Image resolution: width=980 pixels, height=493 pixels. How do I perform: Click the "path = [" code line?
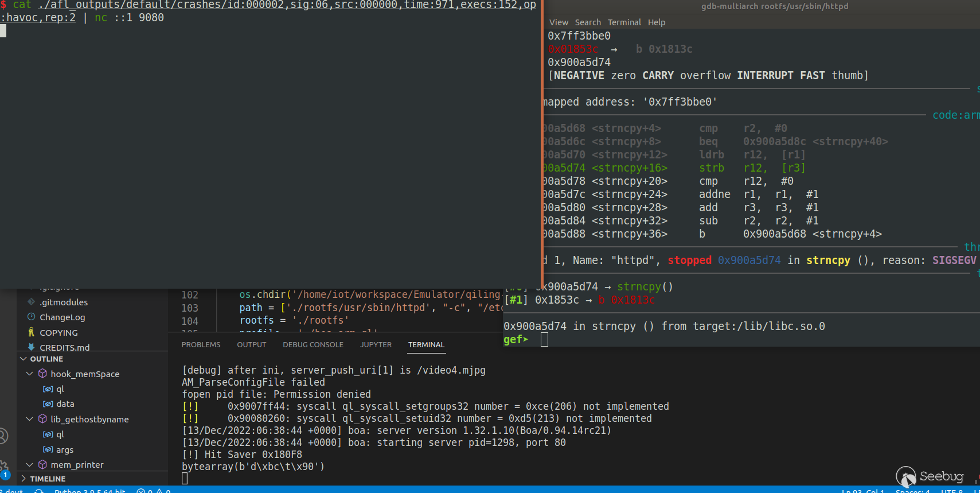tap(370, 308)
